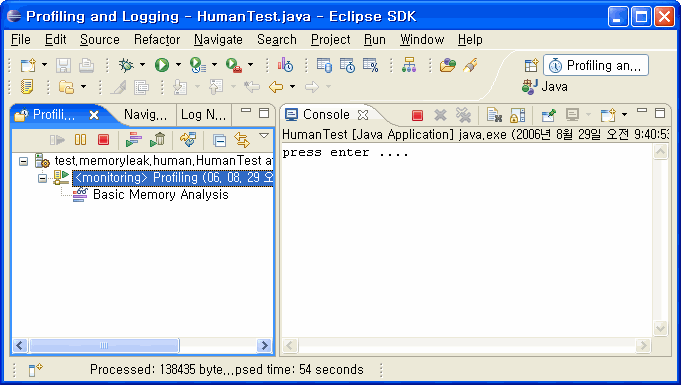
Task: Select Basic Memory Analysis tree item
Action: pyautogui.click(x=160, y=194)
